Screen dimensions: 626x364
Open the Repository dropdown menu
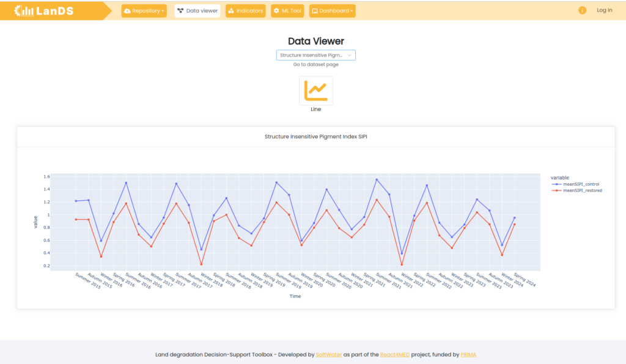click(144, 11)
